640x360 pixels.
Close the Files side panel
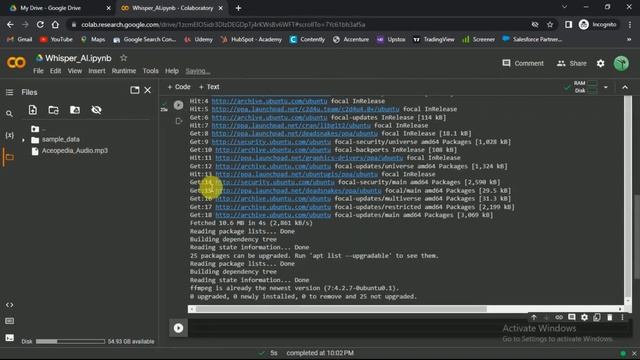(148, 90)
